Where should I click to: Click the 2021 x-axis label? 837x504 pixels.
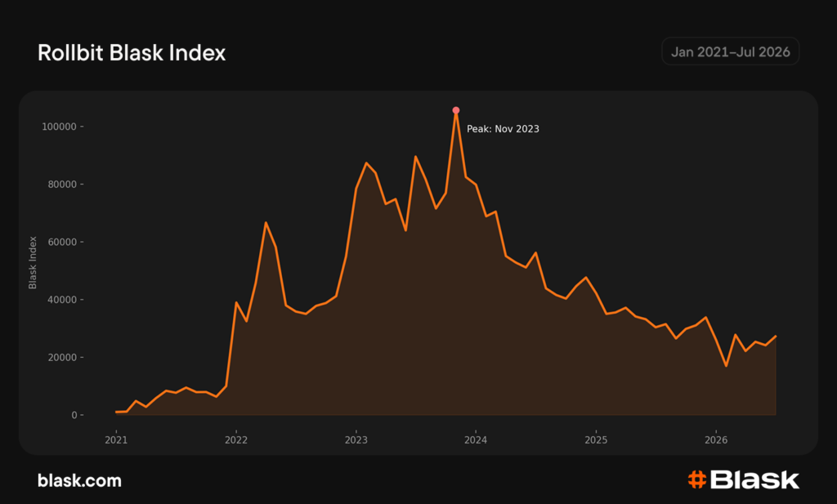point(116,440)
